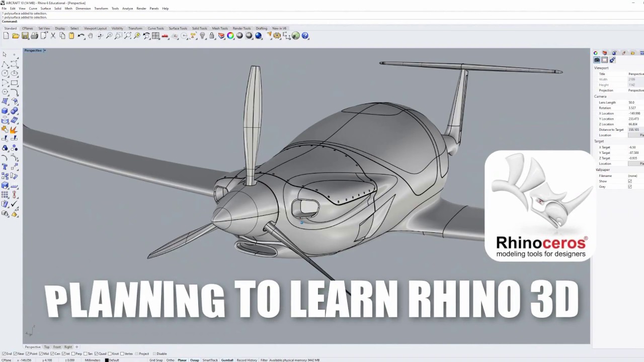Toggle the wallpaper Show checkbox
This screenshot has height=362, width=644.
click(x=630, y=181)
